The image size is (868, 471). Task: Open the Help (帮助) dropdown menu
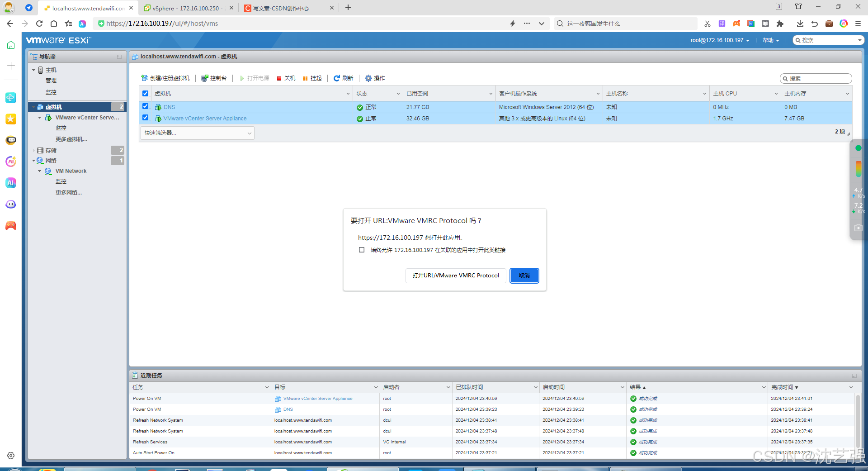click(771, 40)
